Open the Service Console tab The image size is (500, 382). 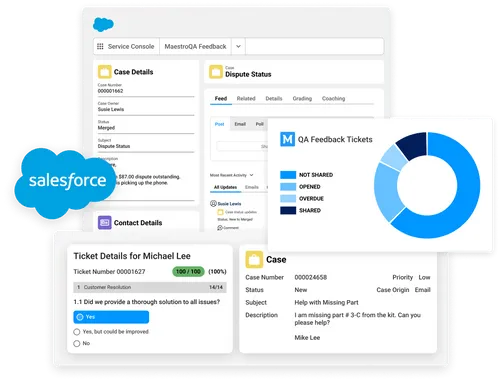(127, 46)
